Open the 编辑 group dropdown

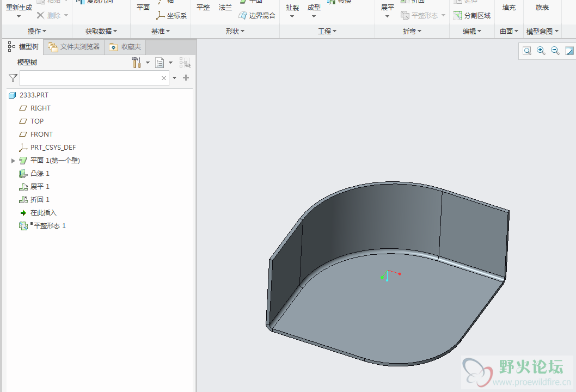tap(471, 31)
